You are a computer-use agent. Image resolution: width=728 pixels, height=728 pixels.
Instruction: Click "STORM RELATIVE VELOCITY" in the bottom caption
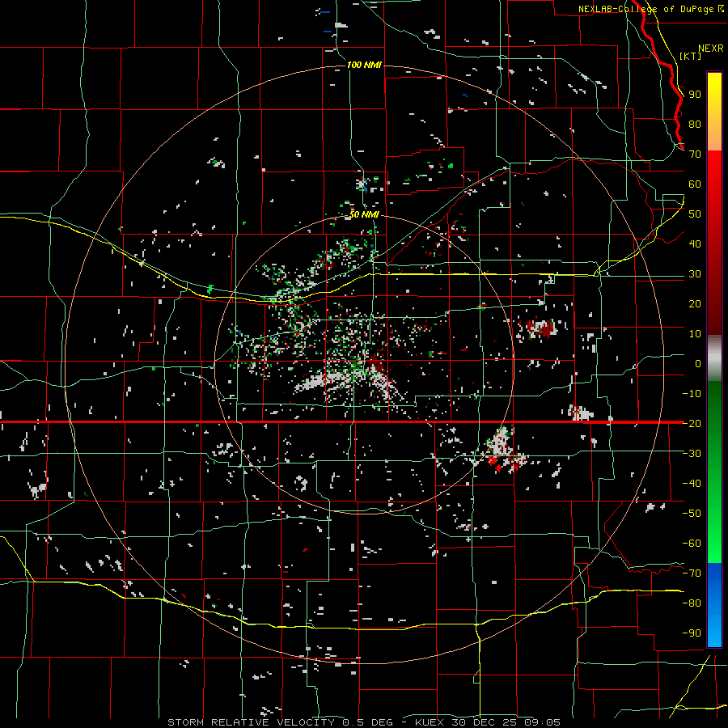click(x=251, y=722)
